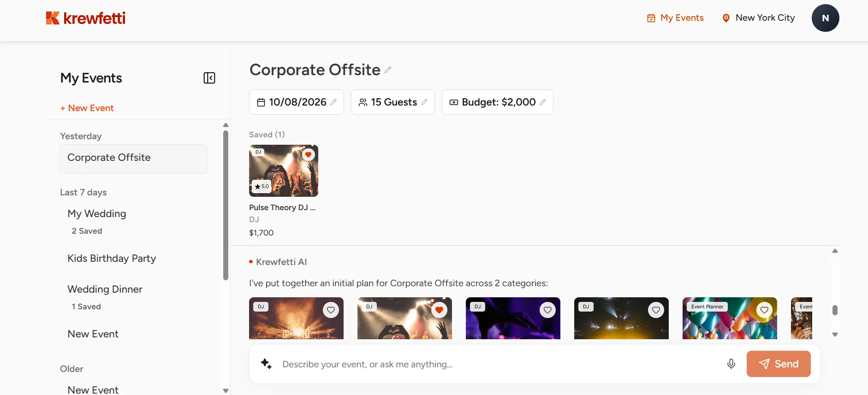Open the My Wedding event
This screenshot has height=395, width=868.
tap(97, 213)
